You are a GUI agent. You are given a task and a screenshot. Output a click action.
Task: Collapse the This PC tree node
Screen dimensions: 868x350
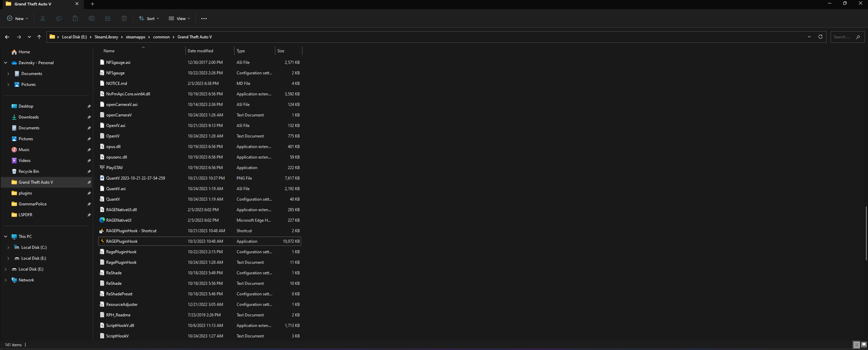click(x=6, y=237)
